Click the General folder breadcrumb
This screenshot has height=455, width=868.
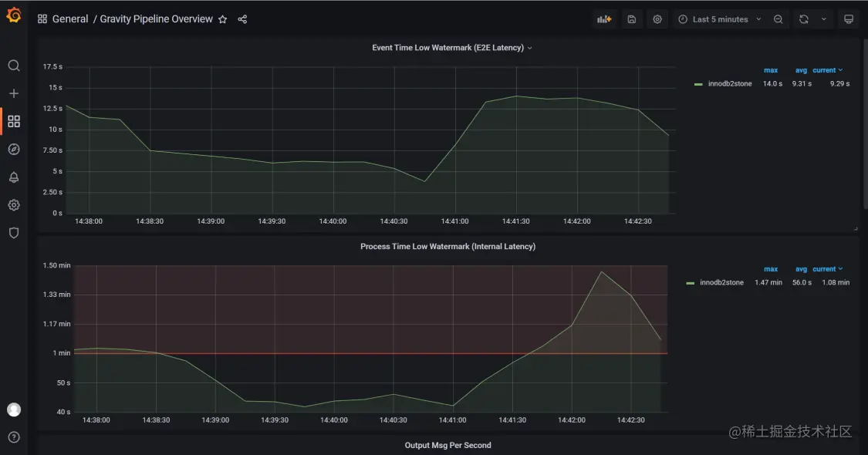click(70, 19)
